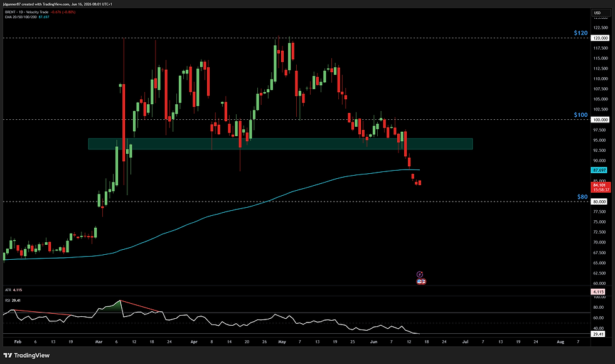The image size is (615, 364).
Task: Click the 29.41 RSI value axis label
Action: click(x=598, y=334)
